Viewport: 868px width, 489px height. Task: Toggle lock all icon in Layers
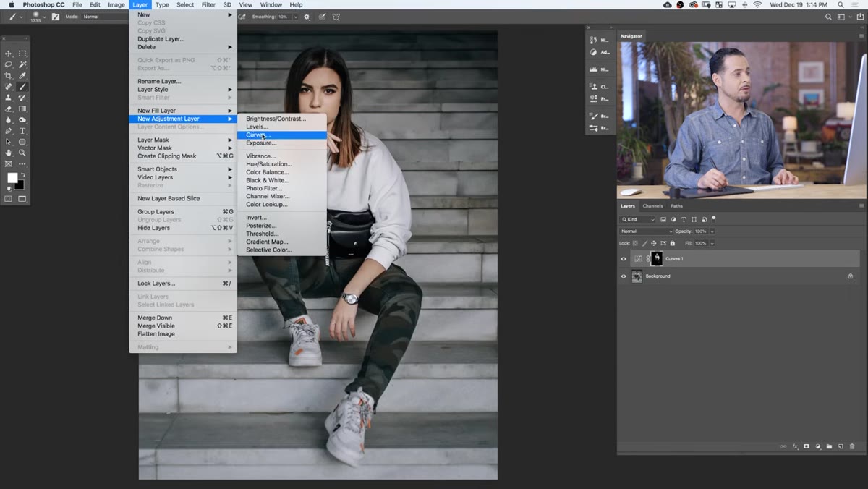click(673, 243)
